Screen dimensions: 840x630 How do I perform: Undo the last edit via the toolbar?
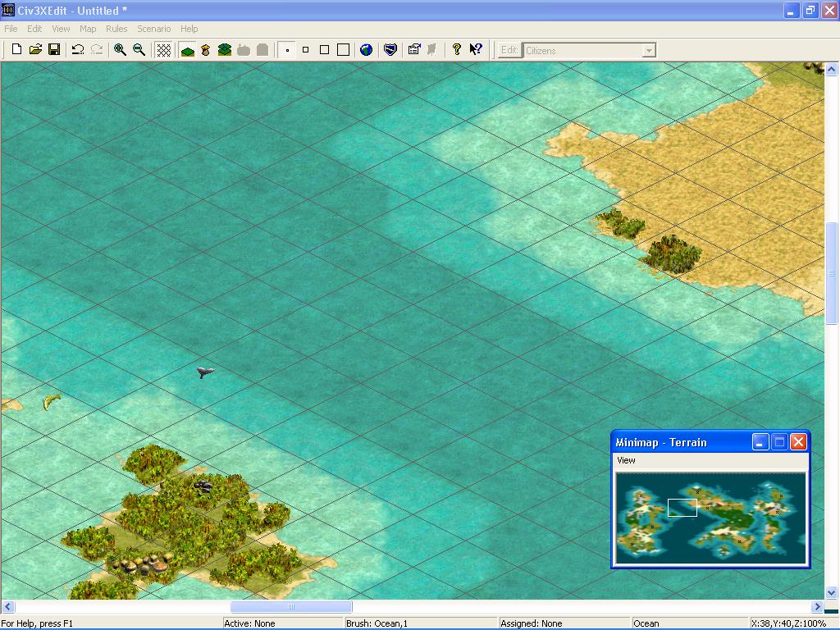pyautogui.click(x=78, y=50)
